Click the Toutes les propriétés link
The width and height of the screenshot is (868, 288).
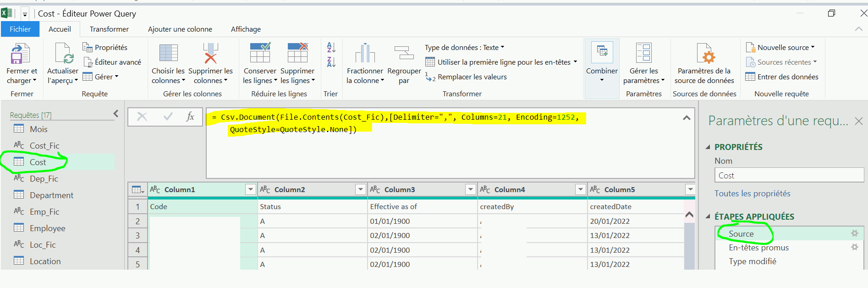752,194
